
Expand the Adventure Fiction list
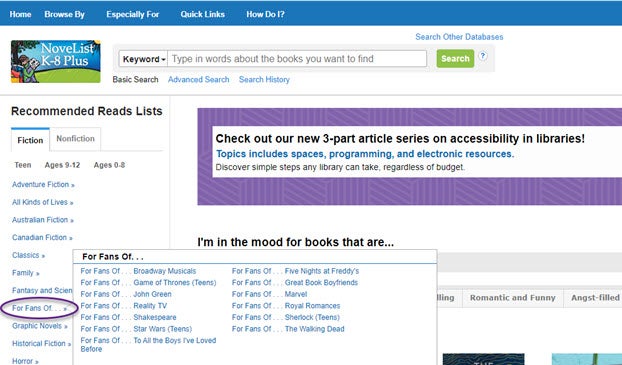(x=43, y=184)
